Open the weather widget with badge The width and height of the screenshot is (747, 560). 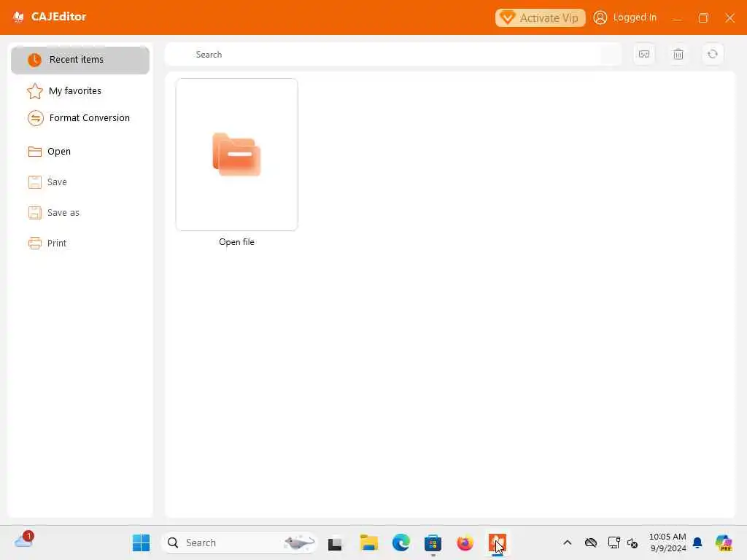(24, 540)
